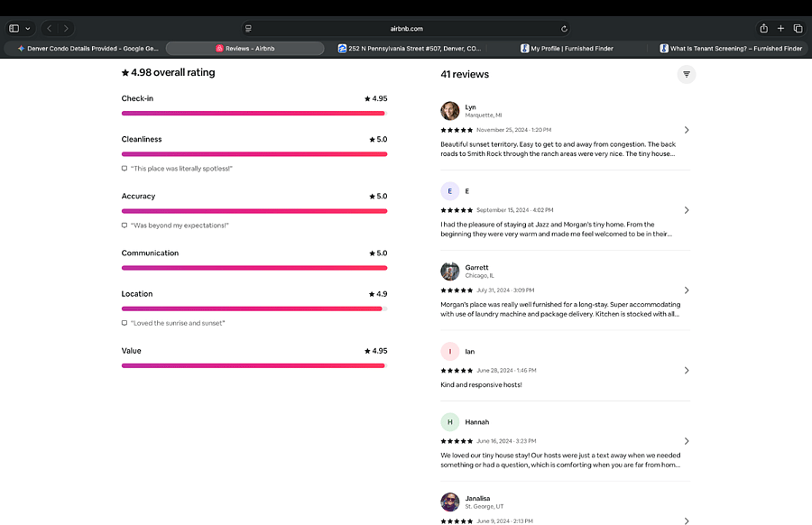This screenshot has height=525, width=812.
Task: Expand Janalisa's review with chevron
Action: click(687, 520)
